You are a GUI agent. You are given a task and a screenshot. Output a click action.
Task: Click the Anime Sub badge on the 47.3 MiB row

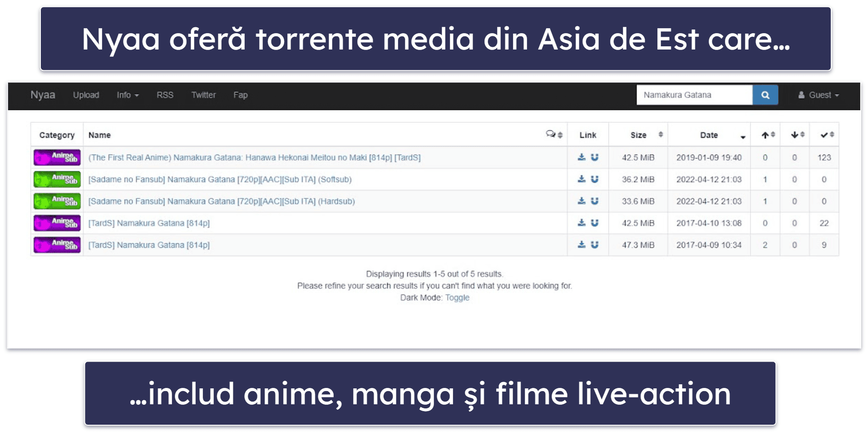click(57, 245)
